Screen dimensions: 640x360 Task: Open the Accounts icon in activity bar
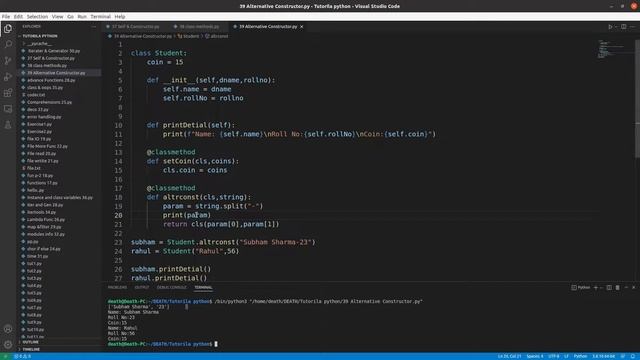tap(8, 329)
